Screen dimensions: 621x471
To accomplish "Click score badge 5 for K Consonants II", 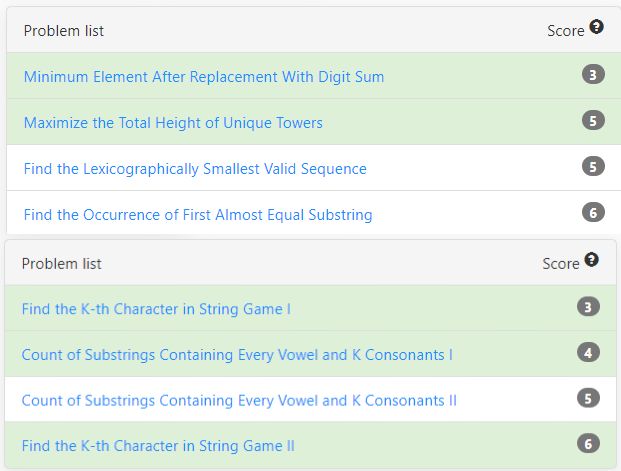I will (x=588, y=398).
